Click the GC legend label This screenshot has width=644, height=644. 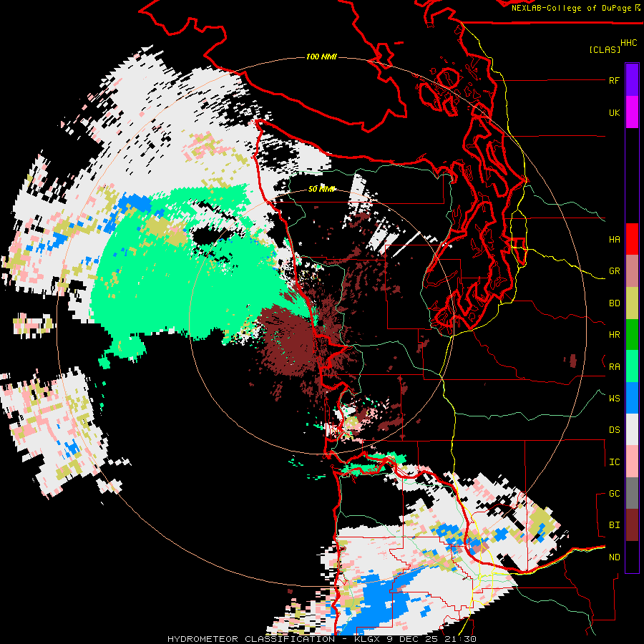click(614, 494)
